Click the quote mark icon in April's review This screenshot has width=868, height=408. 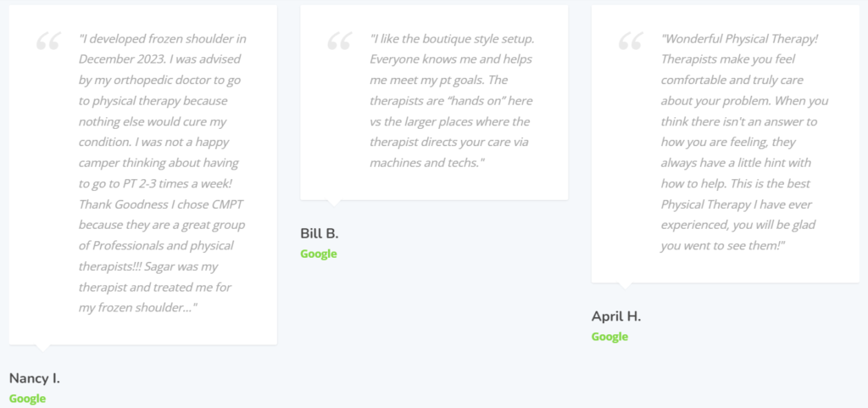click(x=631, y=42)
